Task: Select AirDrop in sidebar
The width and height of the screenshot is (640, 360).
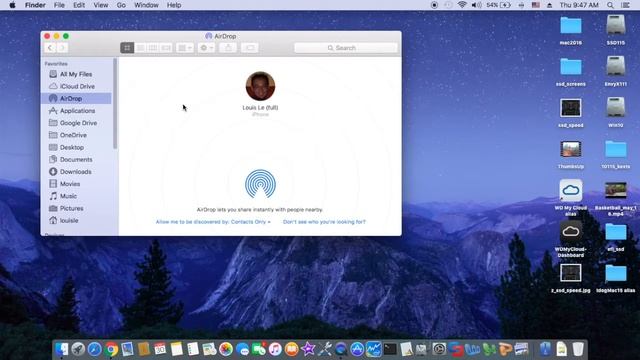Action: pyautogui.click(x=76, y=98)
